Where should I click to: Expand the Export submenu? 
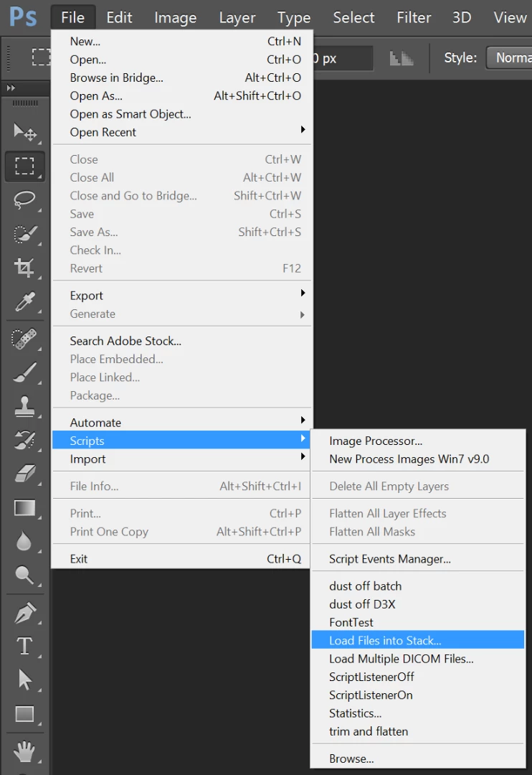tap(182, 296)
